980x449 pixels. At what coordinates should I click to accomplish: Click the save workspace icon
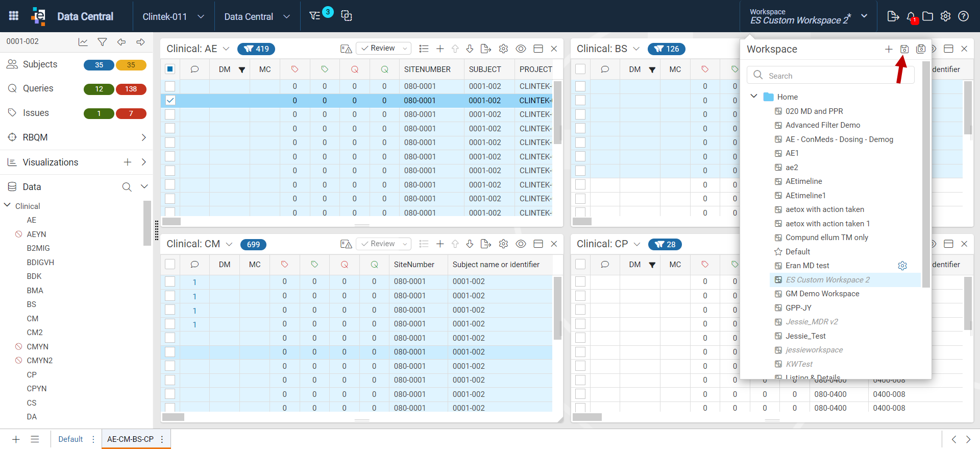coord(904,49)
